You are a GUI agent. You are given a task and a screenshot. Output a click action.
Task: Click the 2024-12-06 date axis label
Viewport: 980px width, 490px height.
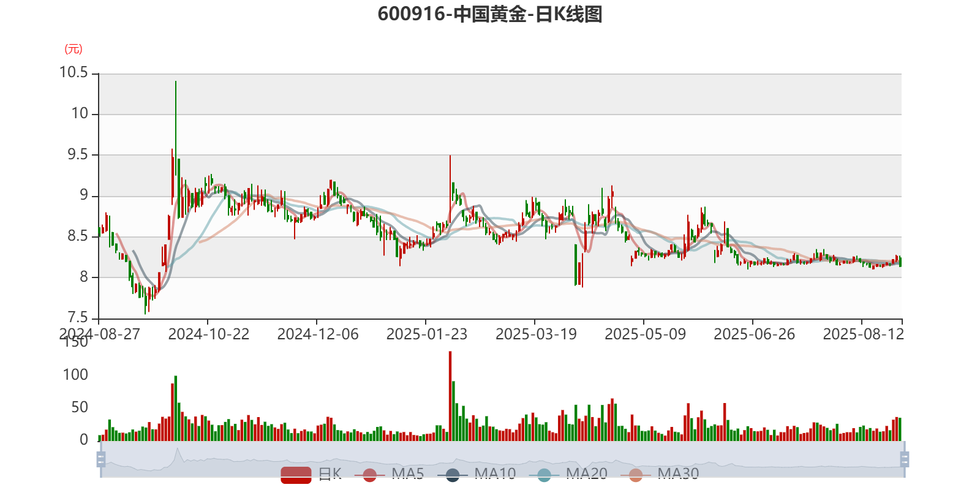[x=318, y=334]
